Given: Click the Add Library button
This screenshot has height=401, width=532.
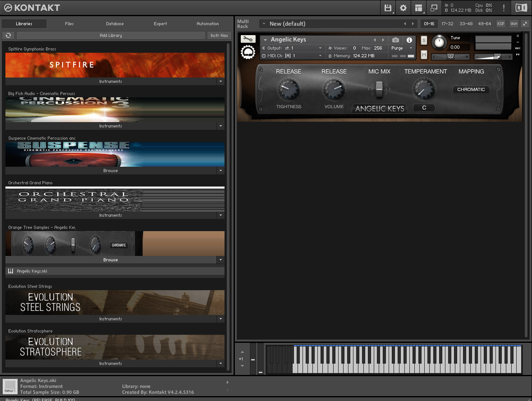Looking at the screenshot, I should (x=111, y=35).
